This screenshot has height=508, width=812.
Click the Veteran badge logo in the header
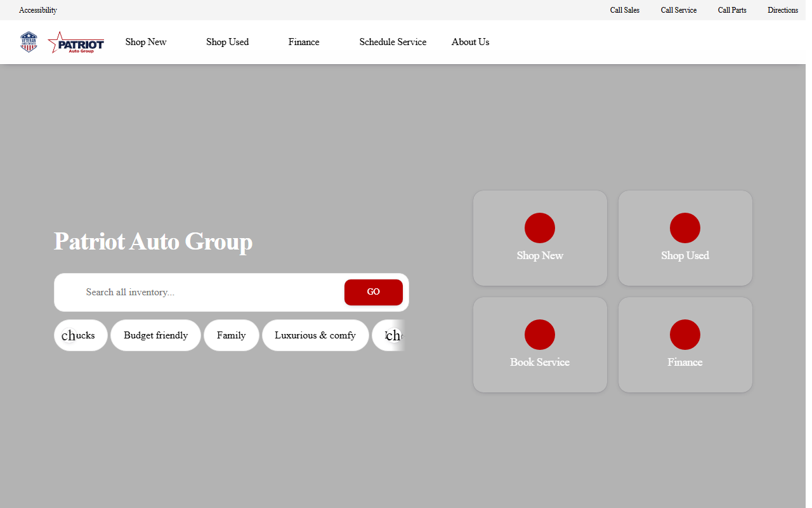[x=29, y=42]
